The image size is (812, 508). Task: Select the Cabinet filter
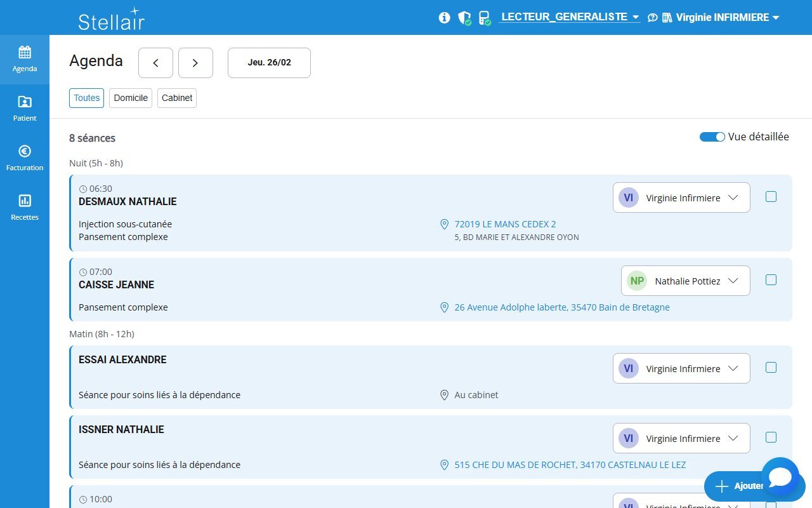coord(176,98)
